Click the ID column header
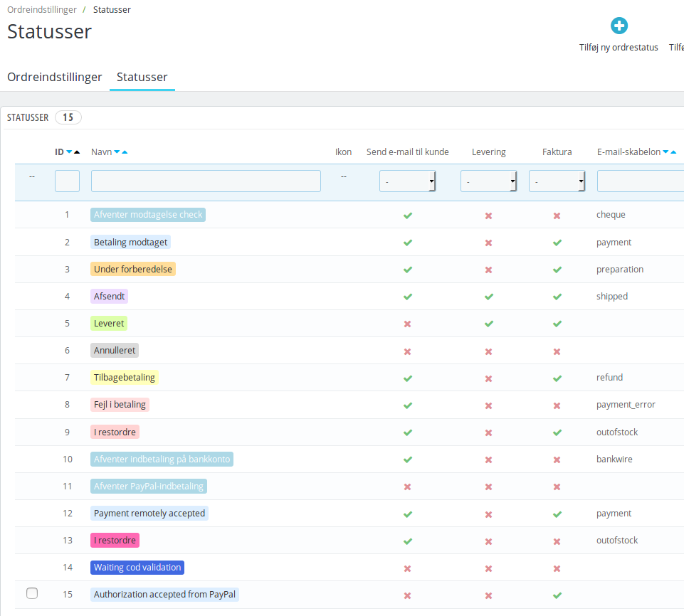684x616 pixels. click(x=59, y=152)
